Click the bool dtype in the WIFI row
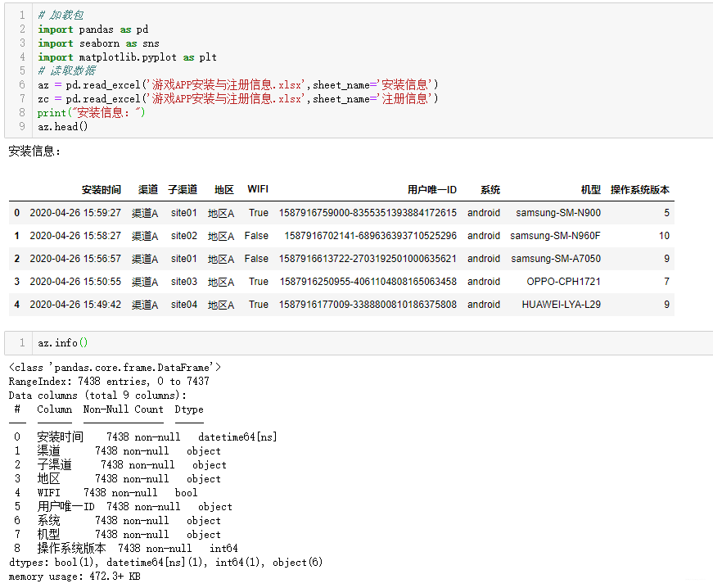The width and height of the screenshot is (713, 588). click(x=186, y=493)
